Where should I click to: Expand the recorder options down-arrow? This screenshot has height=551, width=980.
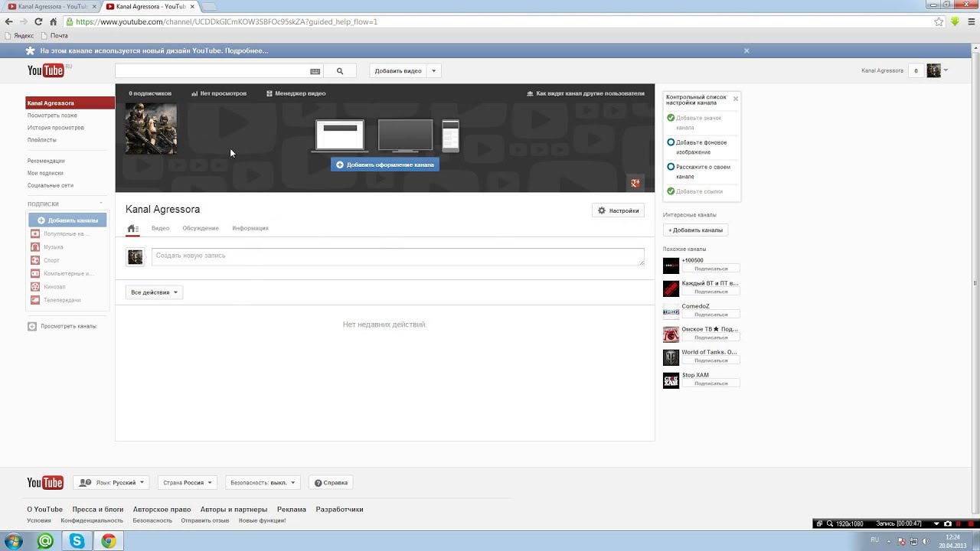click(936, 523)
